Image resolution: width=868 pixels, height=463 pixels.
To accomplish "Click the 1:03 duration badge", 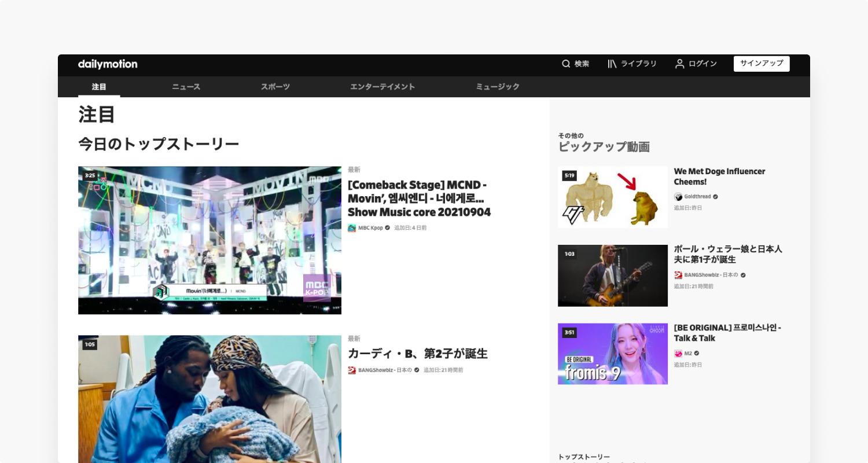I will (x=569, y=254).
